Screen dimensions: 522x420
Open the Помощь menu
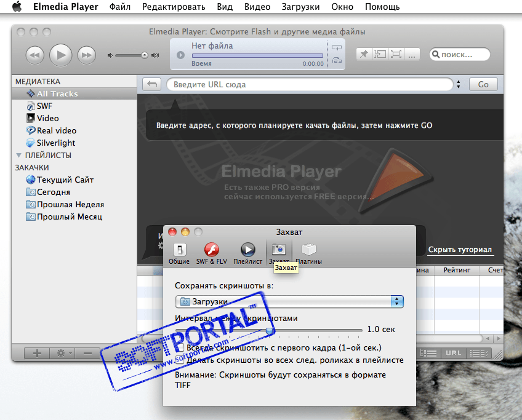click(382, 7)
